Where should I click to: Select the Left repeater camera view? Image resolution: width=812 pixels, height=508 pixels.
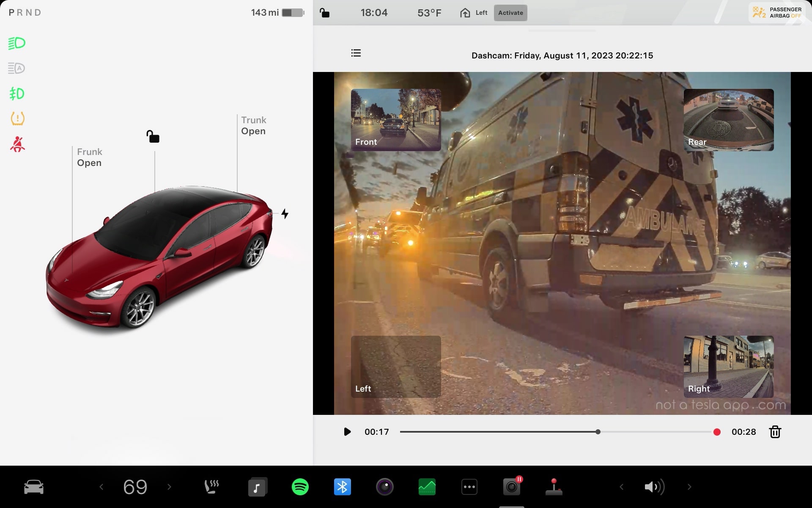click(396, 366)
